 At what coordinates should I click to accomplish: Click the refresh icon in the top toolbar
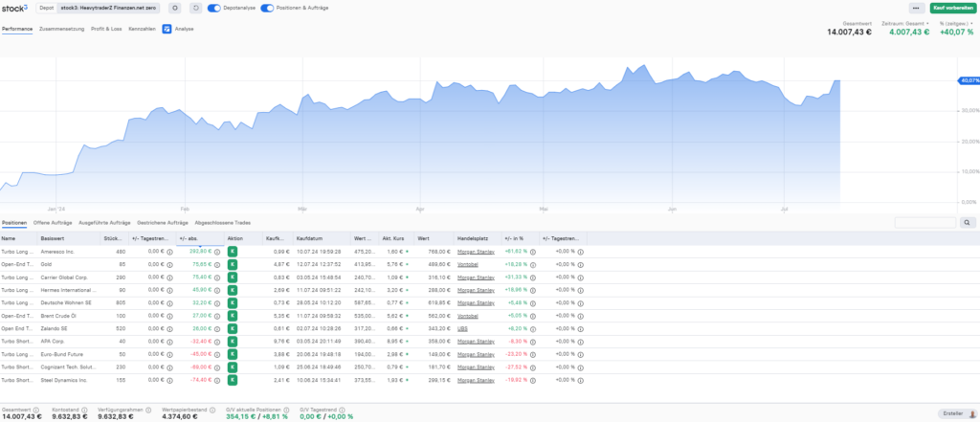[195, 8]
